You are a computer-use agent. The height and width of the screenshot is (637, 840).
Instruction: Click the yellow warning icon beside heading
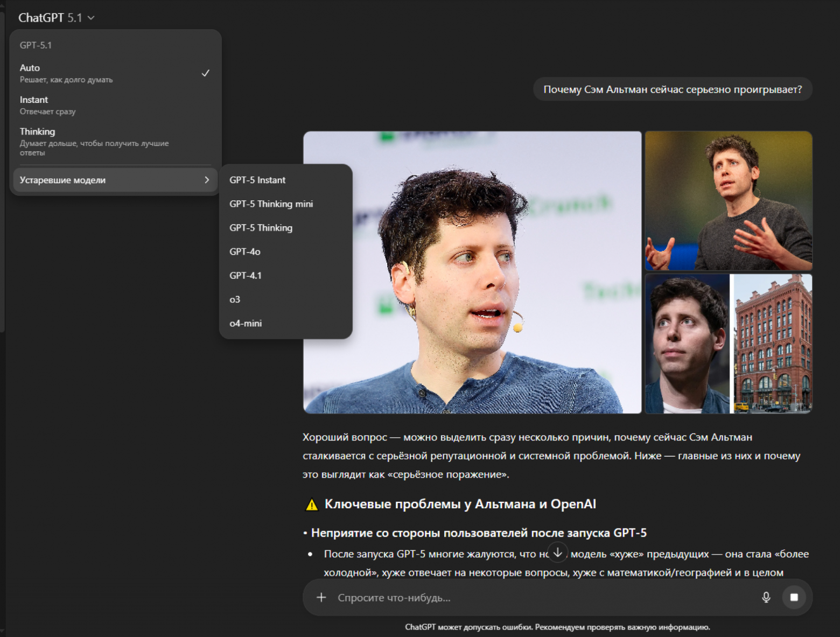point(312,505)
